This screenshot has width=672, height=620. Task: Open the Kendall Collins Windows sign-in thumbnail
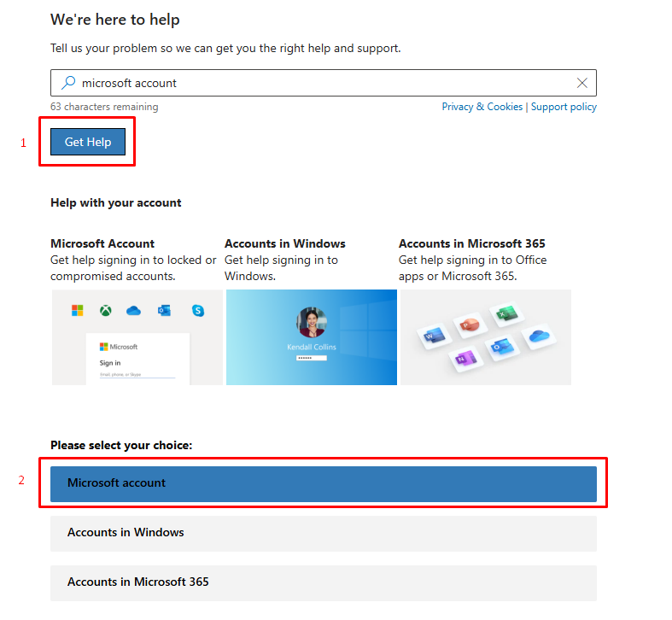[311, 337]
